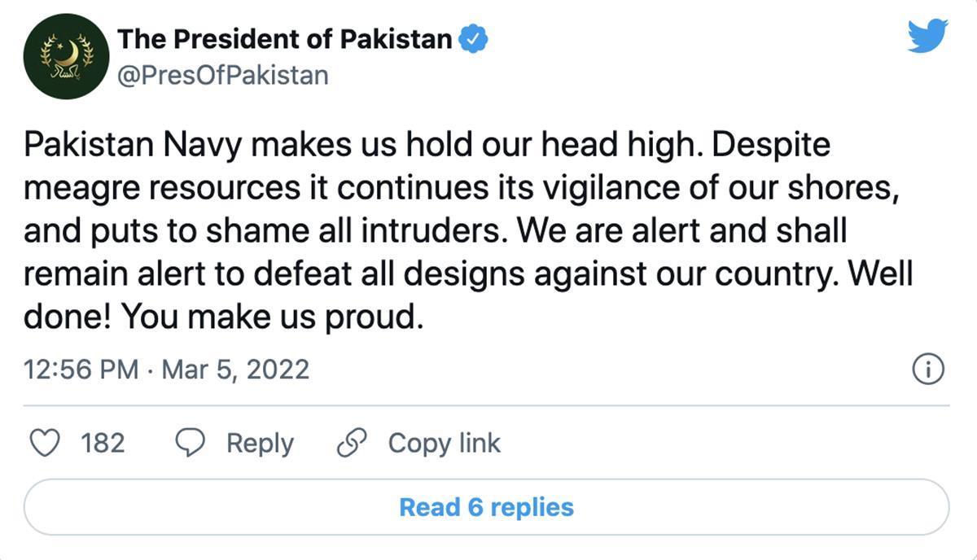Click the Twitter bird logo

928,37
